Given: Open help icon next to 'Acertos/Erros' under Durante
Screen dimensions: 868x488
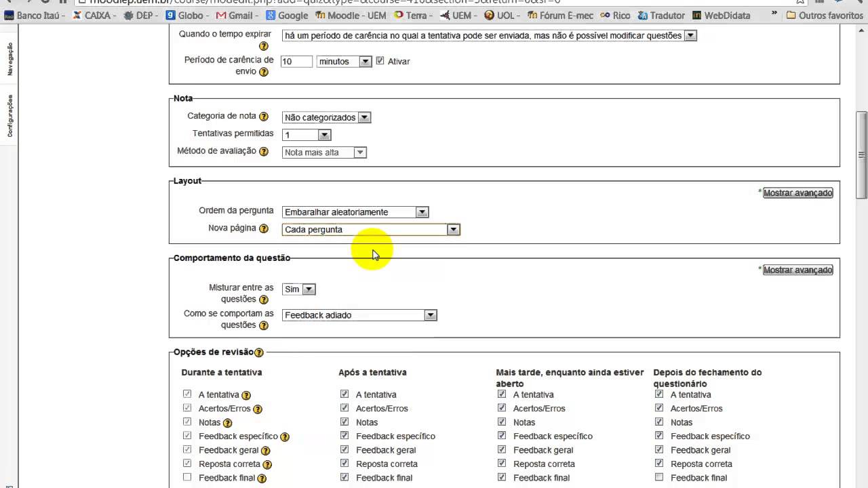Looking at the screenshot, I should [258, 409].
